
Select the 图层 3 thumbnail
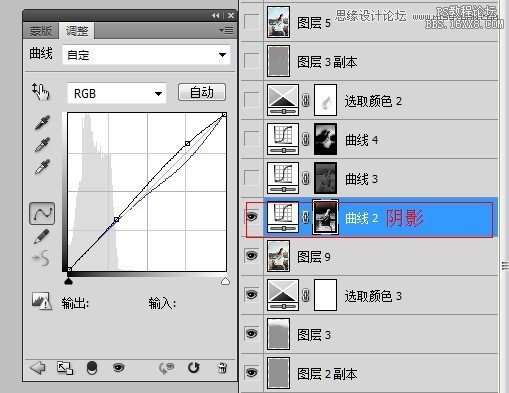pyautogui.click(x=278, y=334)
